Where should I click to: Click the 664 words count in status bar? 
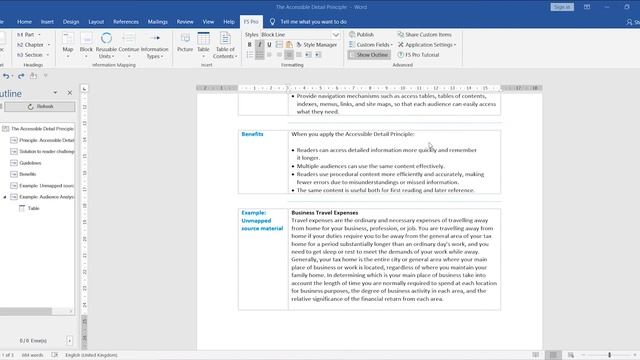tap(32, 355)
